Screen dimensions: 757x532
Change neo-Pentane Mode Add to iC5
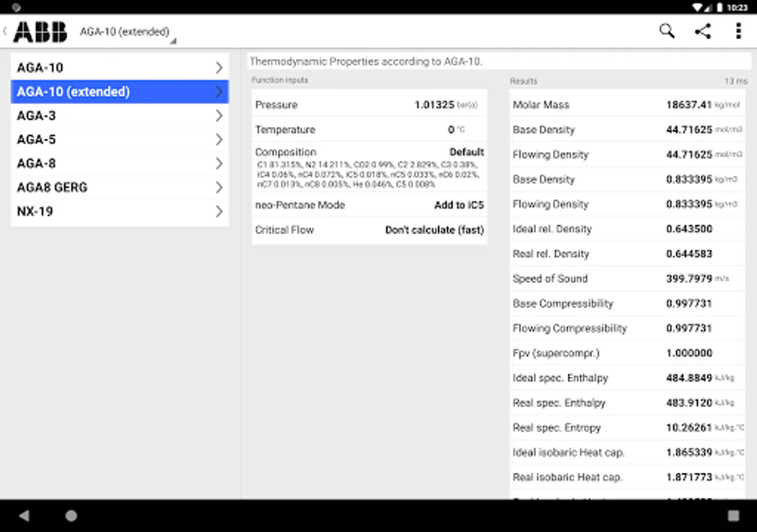[459, 205]
